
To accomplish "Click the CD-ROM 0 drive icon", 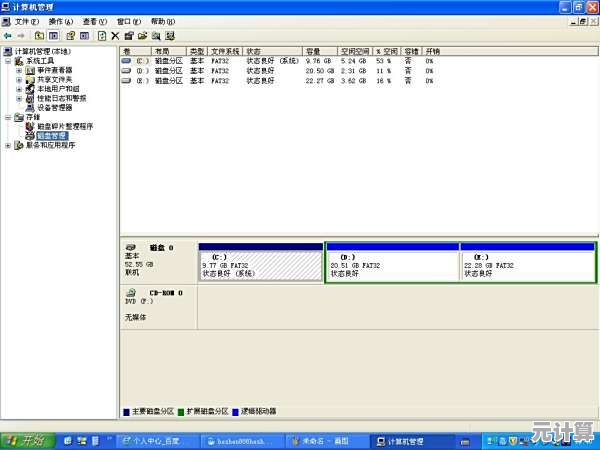I will point(131,292).
